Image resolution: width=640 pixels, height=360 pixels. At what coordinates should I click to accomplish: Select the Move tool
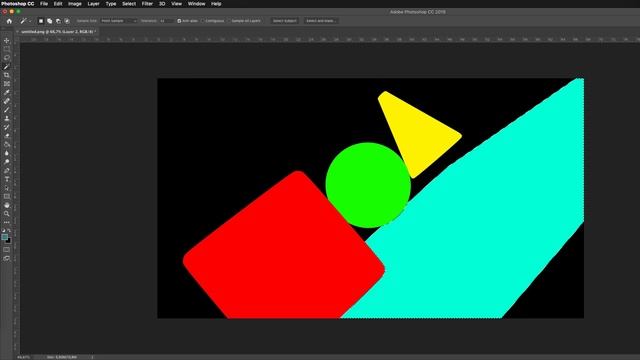[7, 40]
